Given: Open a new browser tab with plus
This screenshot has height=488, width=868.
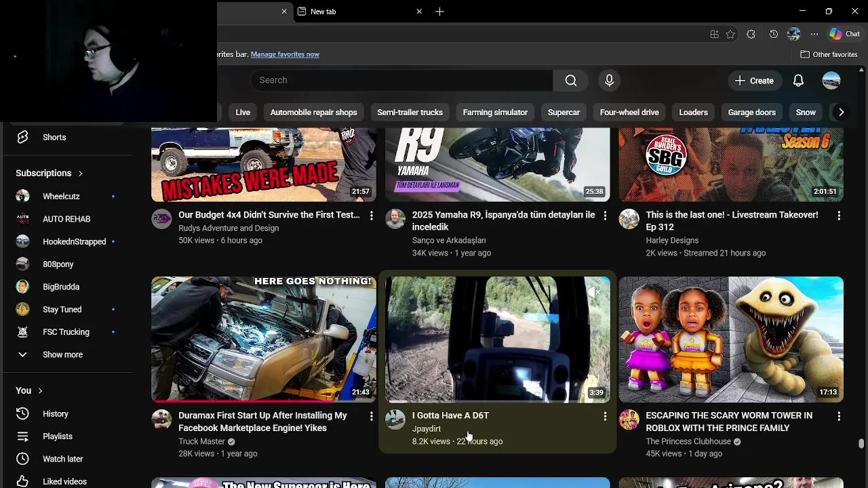Looking at the screenshot, I should 439,12.
